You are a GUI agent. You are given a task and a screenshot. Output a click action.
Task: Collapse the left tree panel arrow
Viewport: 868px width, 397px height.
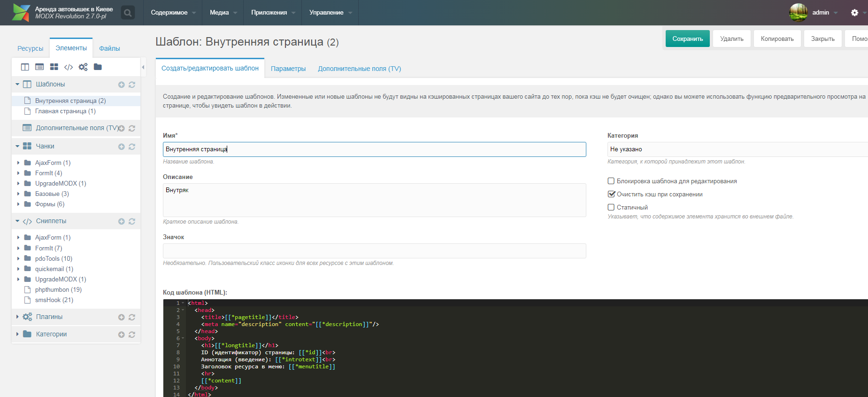(143, 67)
